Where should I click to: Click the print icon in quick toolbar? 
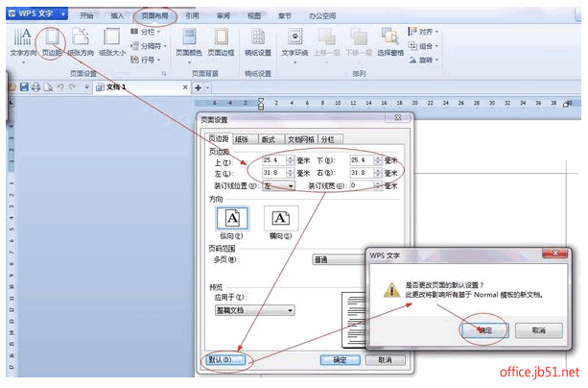36,87
